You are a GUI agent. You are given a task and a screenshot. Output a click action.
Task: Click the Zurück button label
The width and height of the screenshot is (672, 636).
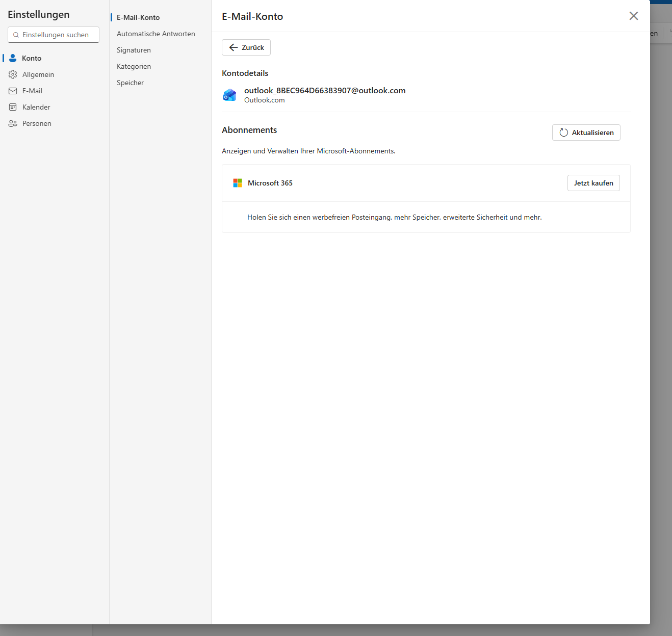click(253, 47)
